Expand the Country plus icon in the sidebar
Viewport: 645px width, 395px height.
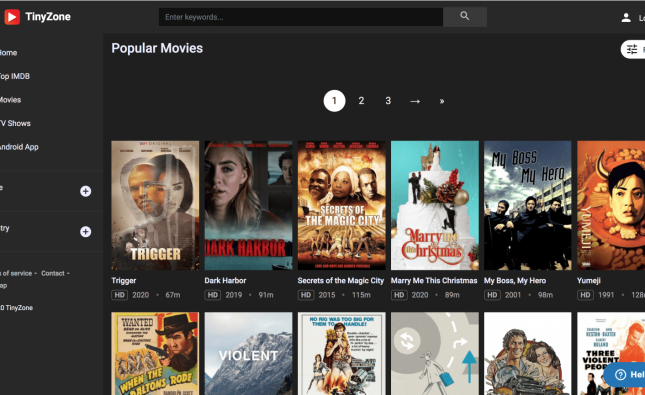(x=86, y=232)
